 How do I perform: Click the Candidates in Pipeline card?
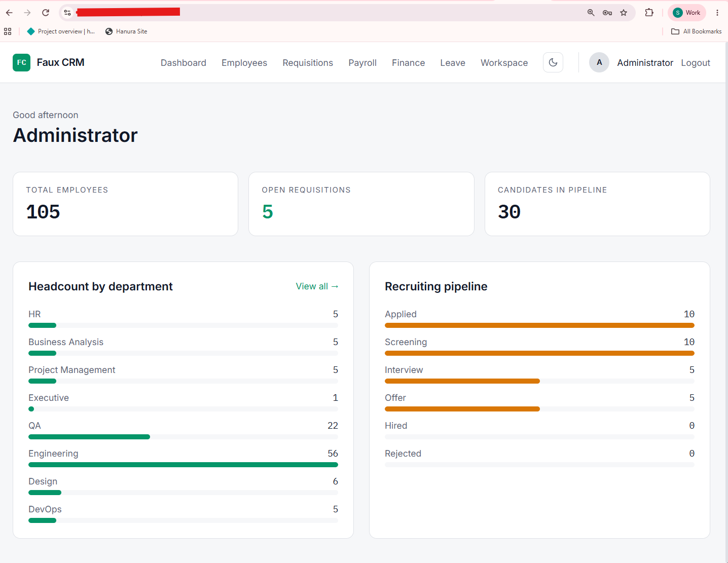point(597,204)
